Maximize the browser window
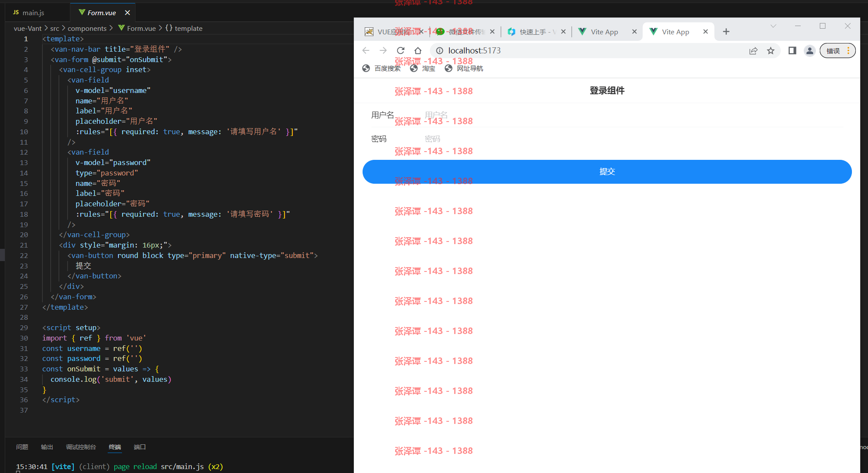Viewport: 868px width, 473px height. (822, 26)
